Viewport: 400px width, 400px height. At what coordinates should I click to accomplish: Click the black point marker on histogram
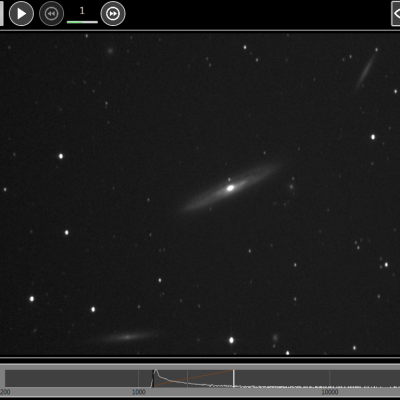point(153,378)
